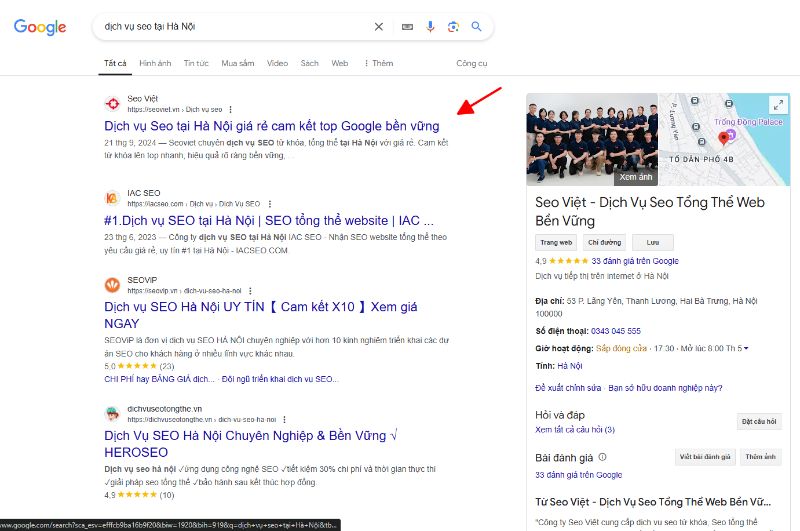Viewport: 800px width, 531px height.
Task: Open the 33 đánh giá trên Google link under Bài đánh giá
Action: tap(579, 475)
